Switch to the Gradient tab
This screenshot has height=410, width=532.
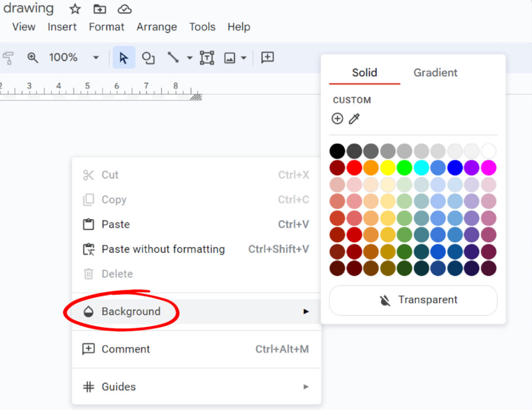[x=436, y=73]
